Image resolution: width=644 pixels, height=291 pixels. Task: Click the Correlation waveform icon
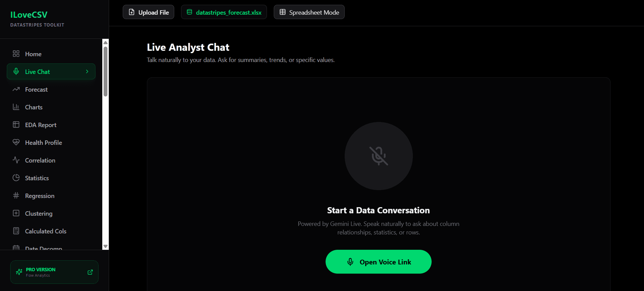tap(16, 160)
